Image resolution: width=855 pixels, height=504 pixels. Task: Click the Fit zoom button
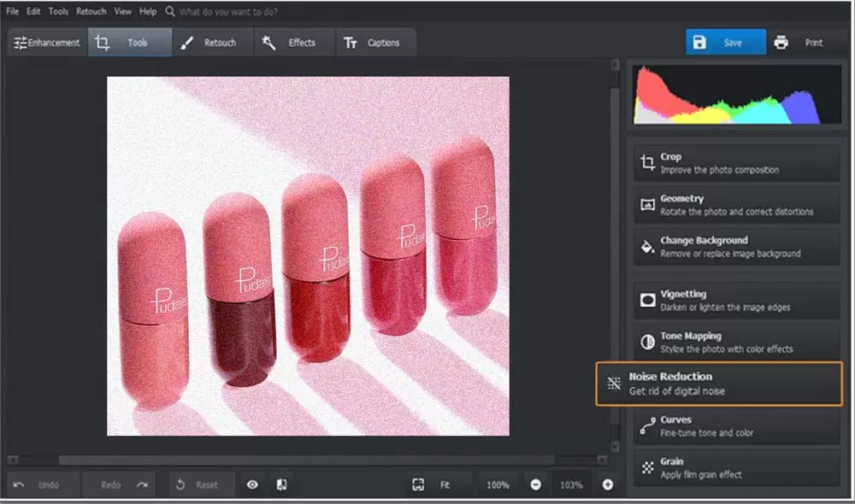point(445,484)
